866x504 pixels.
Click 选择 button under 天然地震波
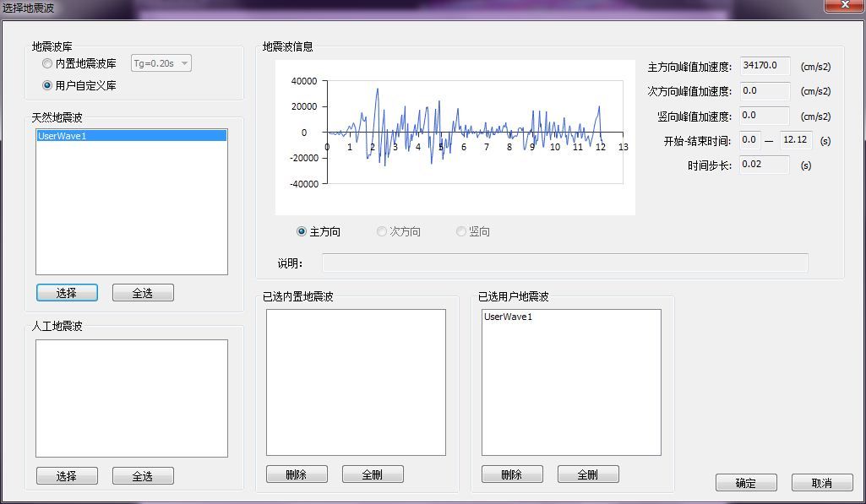[67, 293]
